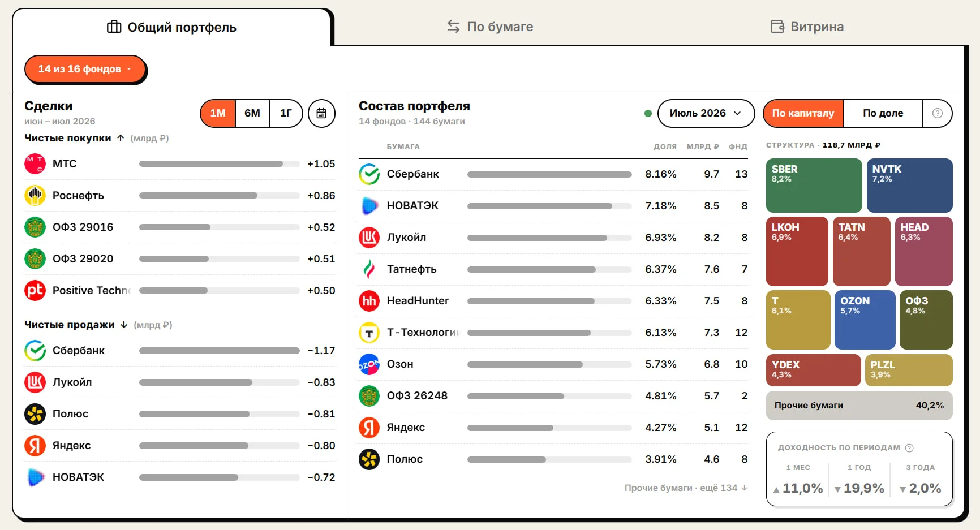Open the Общий портфель tab
The height and width of the screenshot is (530, 980).
171,27
